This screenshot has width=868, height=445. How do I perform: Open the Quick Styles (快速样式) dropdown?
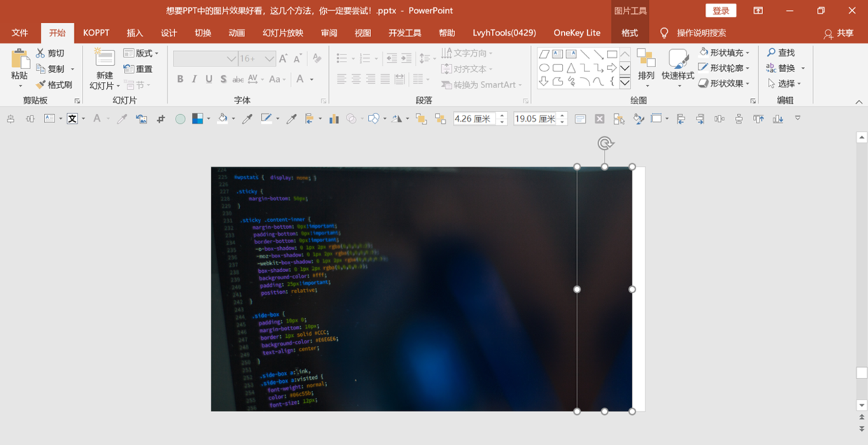point(678,69)
